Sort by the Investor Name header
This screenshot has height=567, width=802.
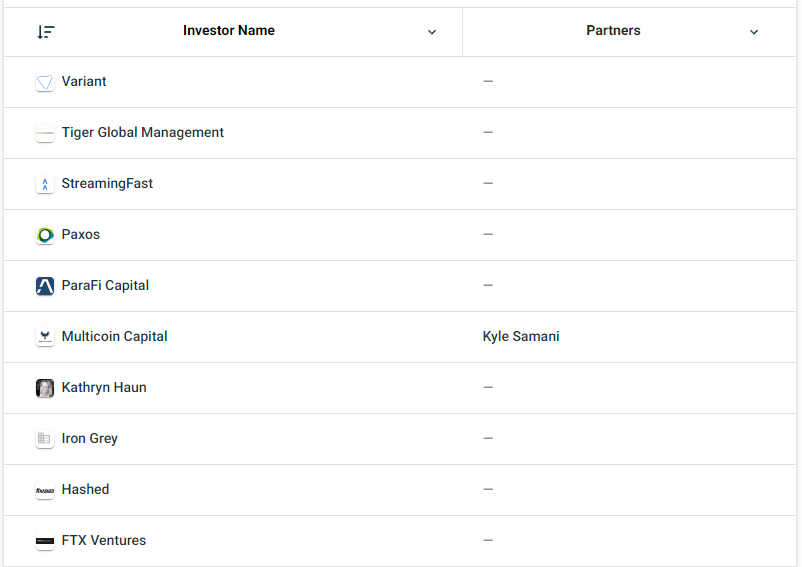229,31
